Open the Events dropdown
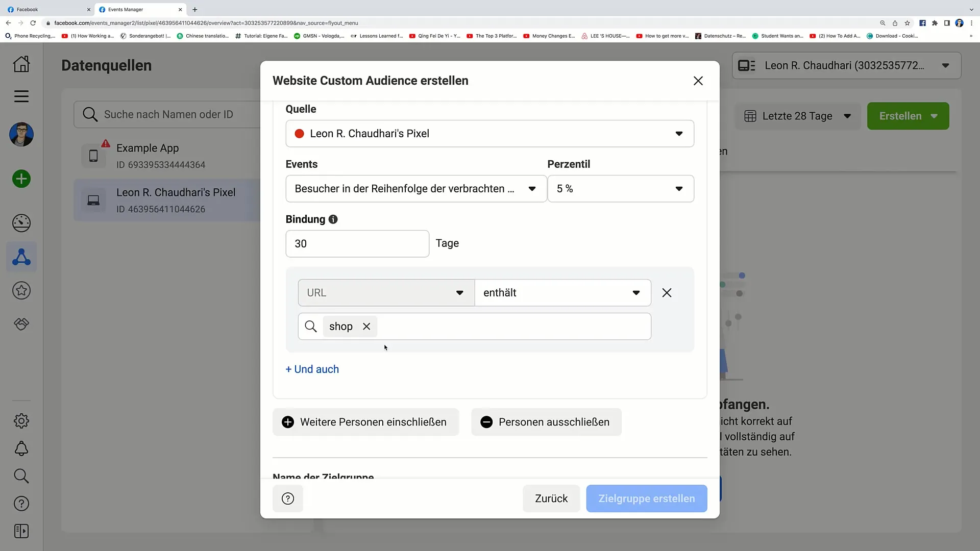The width and height of the screenshot is (980, 551). [x=416, y=189]
